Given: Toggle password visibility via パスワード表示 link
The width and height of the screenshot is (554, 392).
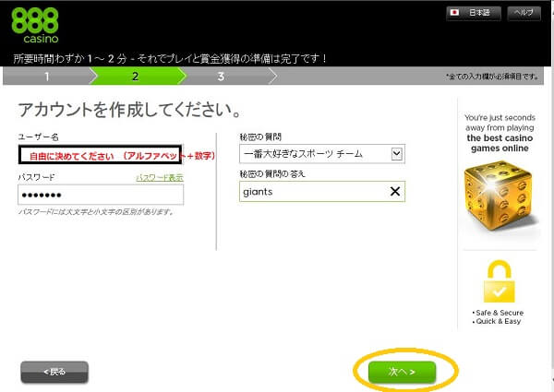Looking at the screenshot, I should click(159, 177).
